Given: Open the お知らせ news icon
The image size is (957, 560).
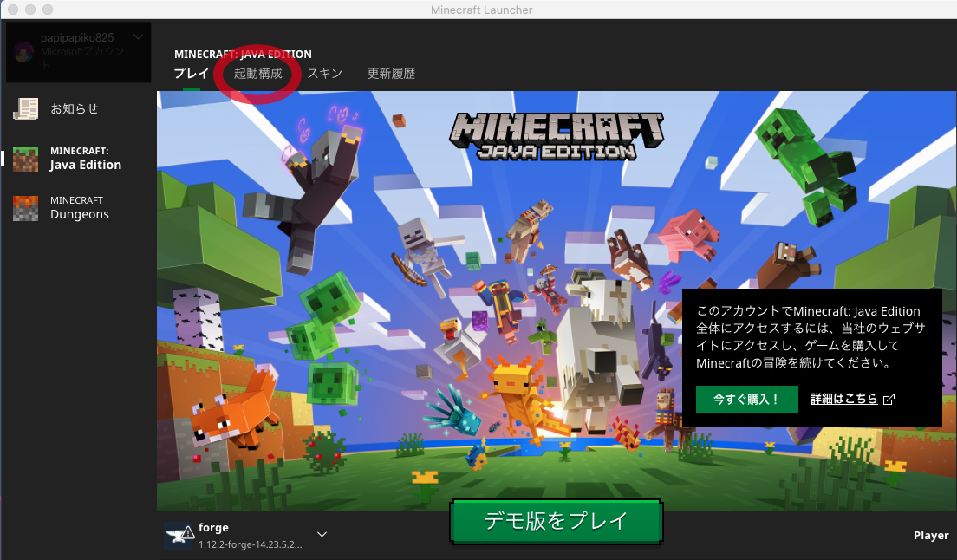Looking at the screenshot, I should (x=26, y=108).
